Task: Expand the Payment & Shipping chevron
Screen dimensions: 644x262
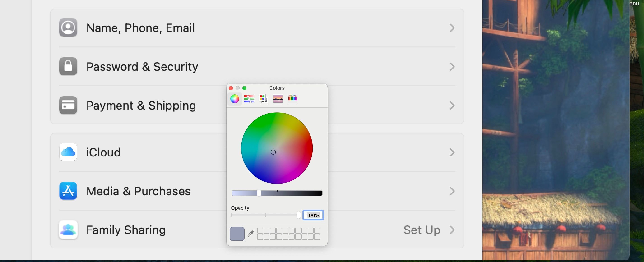Action: 452,105
